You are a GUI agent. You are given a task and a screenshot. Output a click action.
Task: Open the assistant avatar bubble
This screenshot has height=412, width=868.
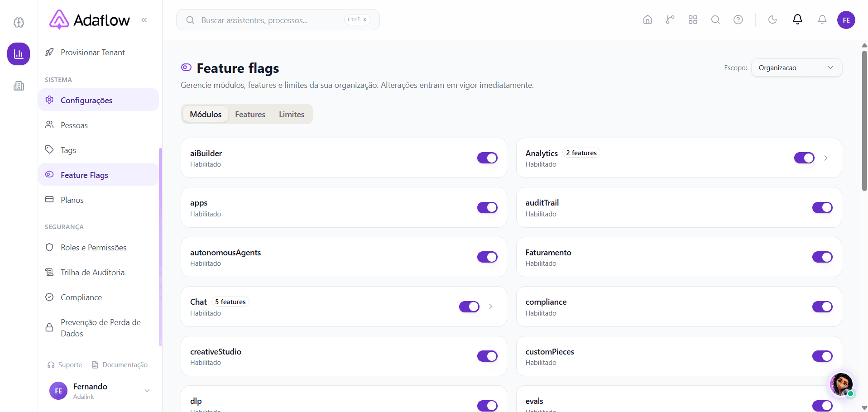841,384
